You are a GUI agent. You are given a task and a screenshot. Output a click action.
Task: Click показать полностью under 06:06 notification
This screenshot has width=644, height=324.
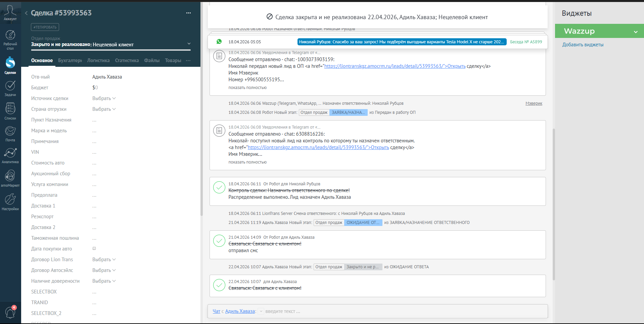coord(247,88)
